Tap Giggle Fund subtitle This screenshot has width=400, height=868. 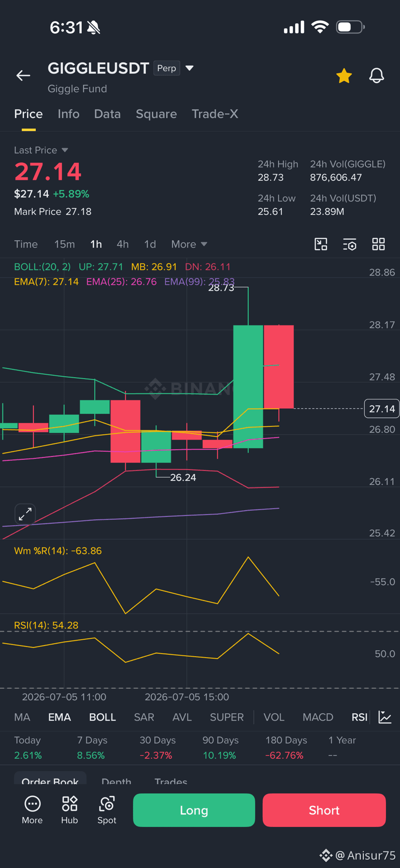pos(77,89)
